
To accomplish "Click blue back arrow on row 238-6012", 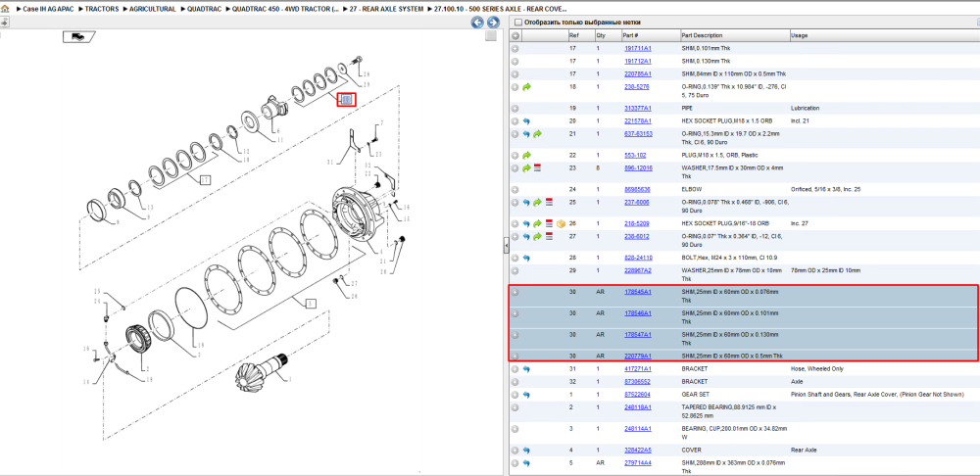I will point(526,237).
